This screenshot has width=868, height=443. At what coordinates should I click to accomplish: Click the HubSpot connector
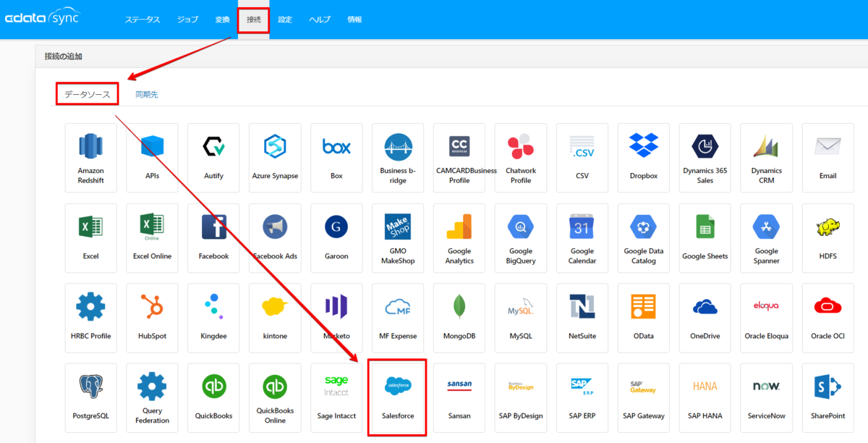[153, 318]
